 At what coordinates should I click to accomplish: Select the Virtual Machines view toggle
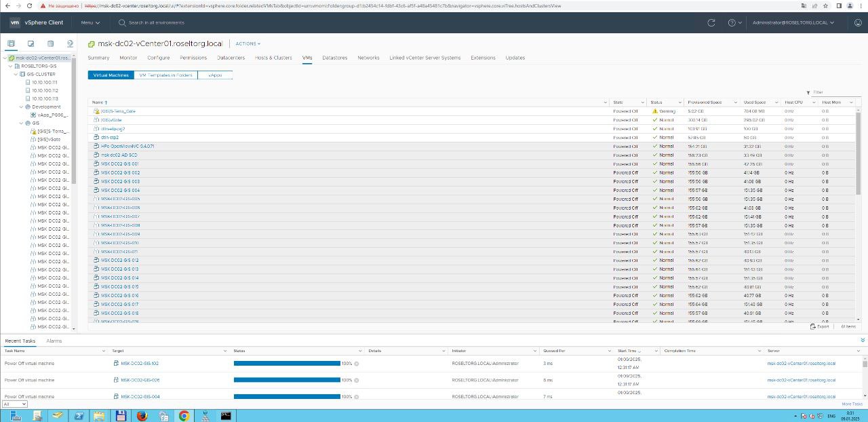pos(111,75)
